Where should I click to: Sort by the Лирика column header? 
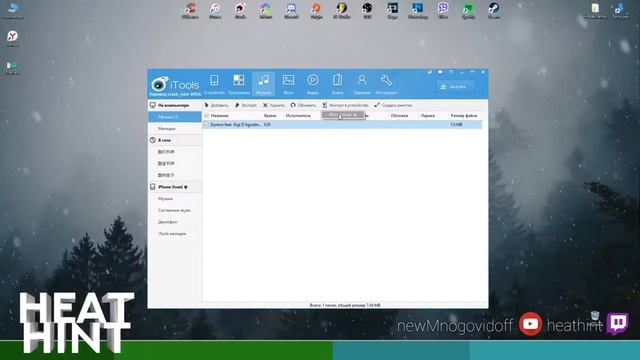(x=428, y=116)
